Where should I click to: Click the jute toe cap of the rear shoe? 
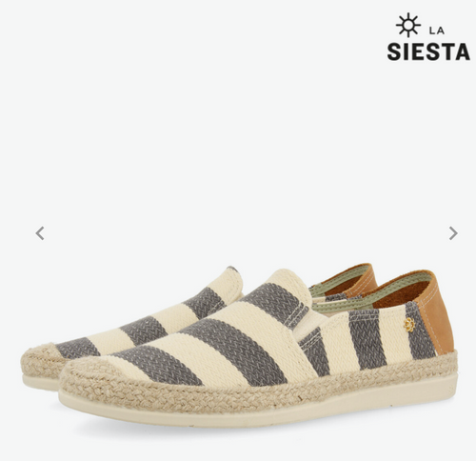click(41, 360)
